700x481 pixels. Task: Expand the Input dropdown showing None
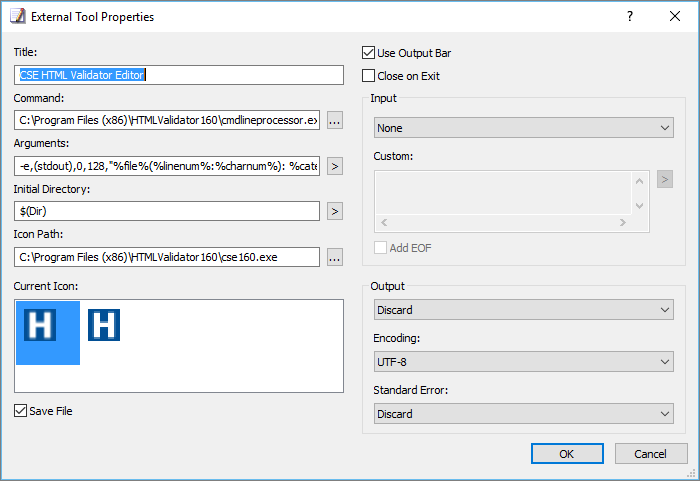pyautogui.click(x=524, y=128)
